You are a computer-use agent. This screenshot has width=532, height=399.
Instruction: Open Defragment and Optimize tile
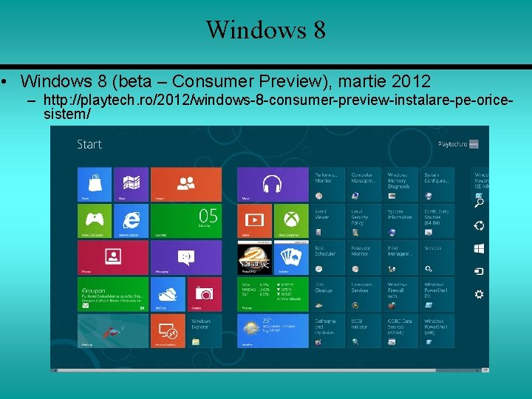tap(328, 331)
